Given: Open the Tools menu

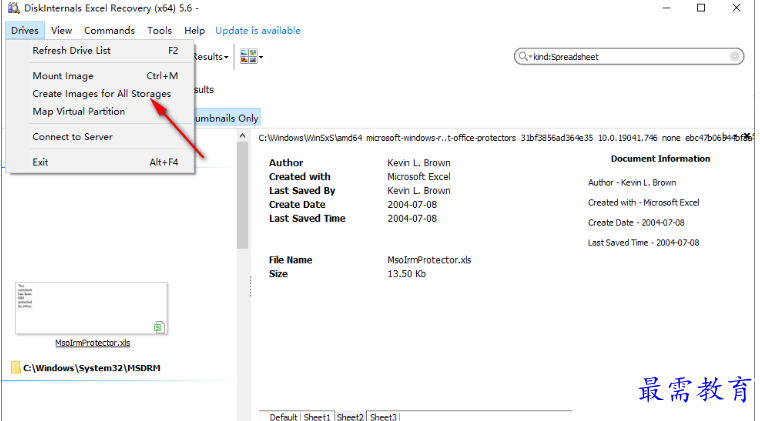Looking at the screenshot, I should (159, 31).
